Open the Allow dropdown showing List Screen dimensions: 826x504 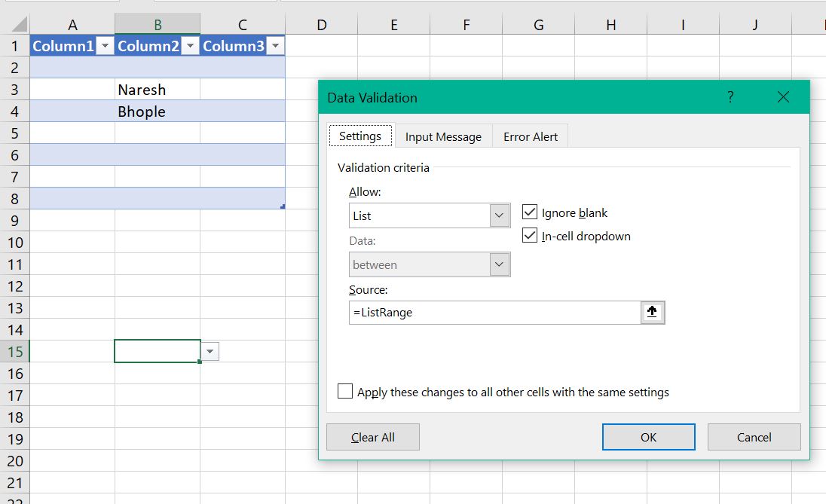coord(499,215)
